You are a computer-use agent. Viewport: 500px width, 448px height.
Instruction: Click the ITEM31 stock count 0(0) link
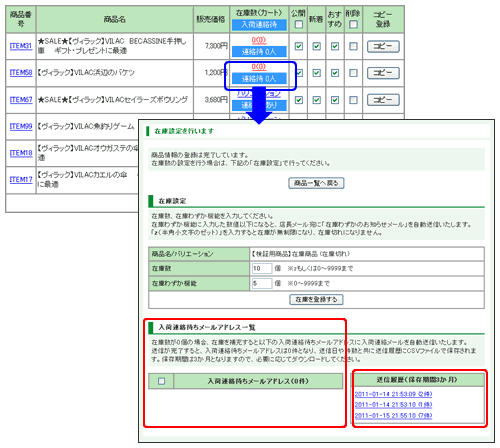pyautogui.click(x=259, y=40)
